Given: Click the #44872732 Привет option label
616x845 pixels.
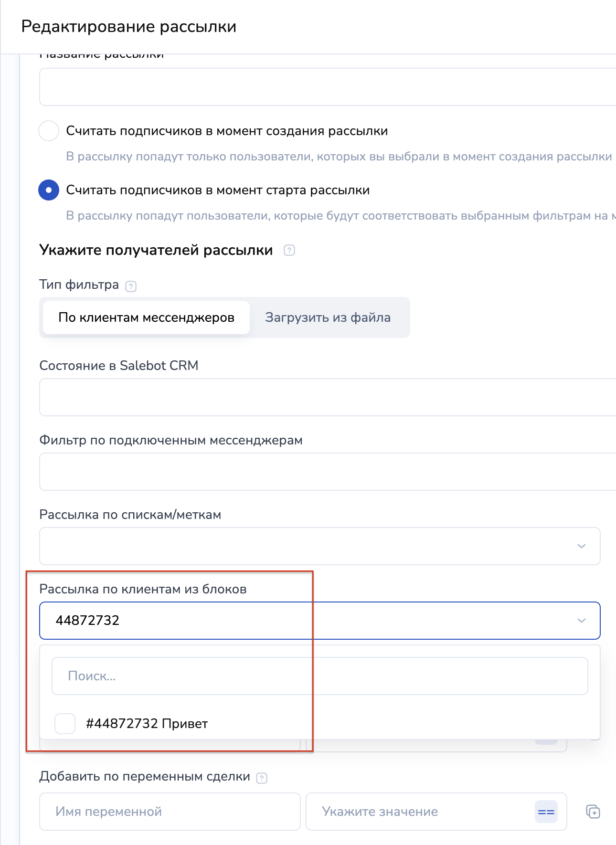Looking at the screenshot, I should [147, 724].
